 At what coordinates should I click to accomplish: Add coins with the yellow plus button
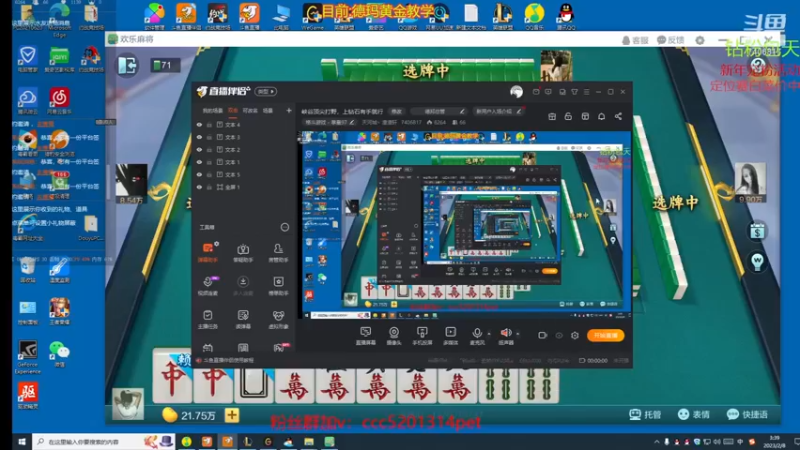pyautogui.click(x=232, y=415)
